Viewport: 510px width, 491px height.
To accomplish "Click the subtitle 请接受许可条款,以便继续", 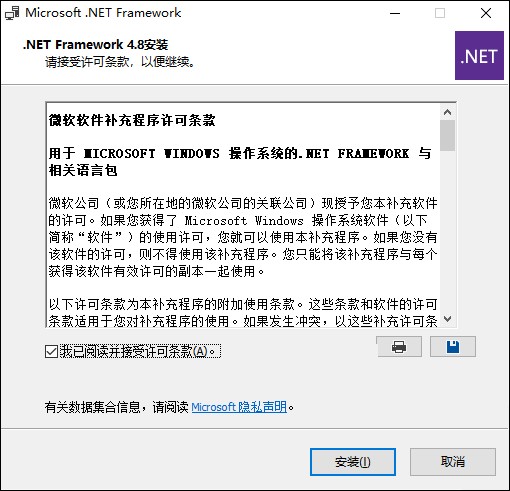I will [120, 62].
